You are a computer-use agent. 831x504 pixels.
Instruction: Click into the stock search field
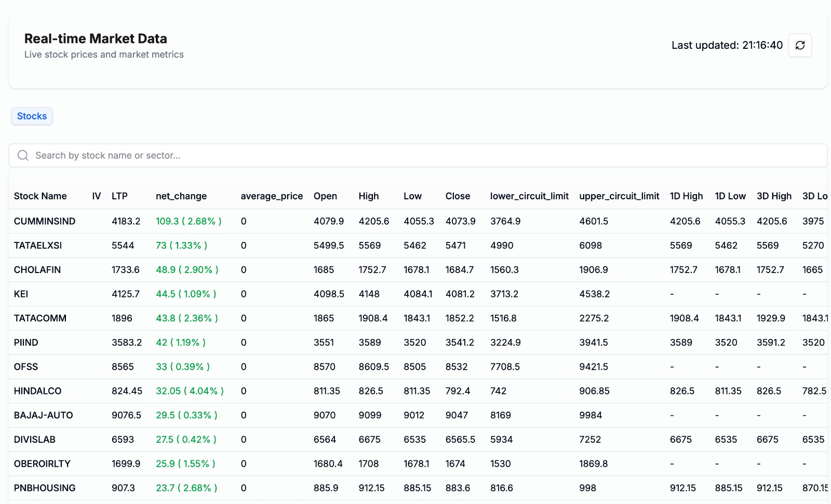click(x=208, y=155)
